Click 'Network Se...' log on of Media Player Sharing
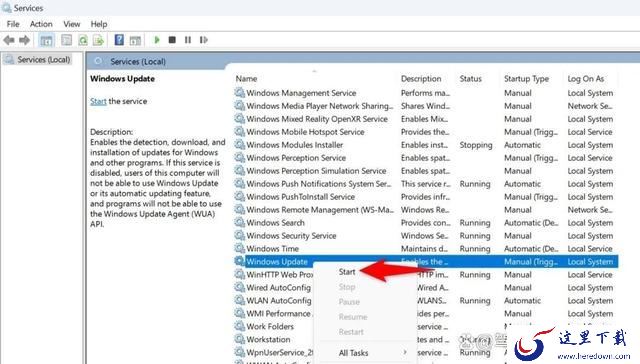The image size is (640, 364). [590, 106]
